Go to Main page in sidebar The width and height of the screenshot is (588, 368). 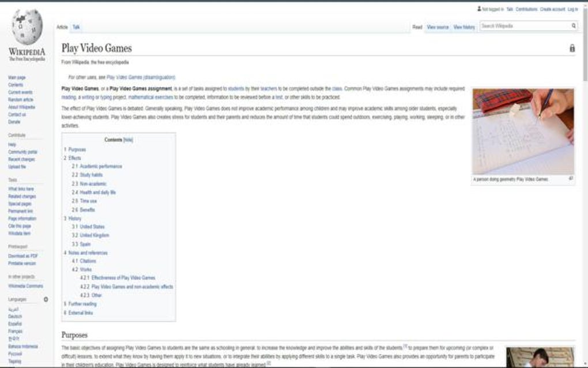pyautogui.click(x=17, y=78)
